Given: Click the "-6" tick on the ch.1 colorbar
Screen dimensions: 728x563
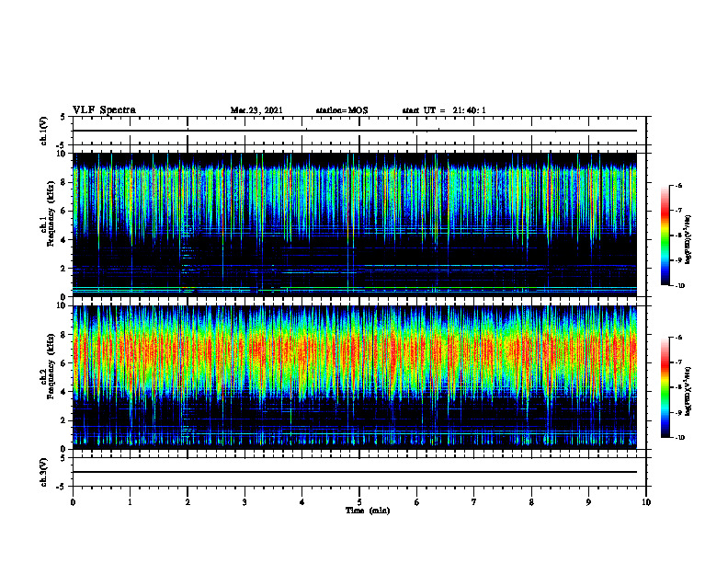Looking at the screenshot, I should coord(678,185).
